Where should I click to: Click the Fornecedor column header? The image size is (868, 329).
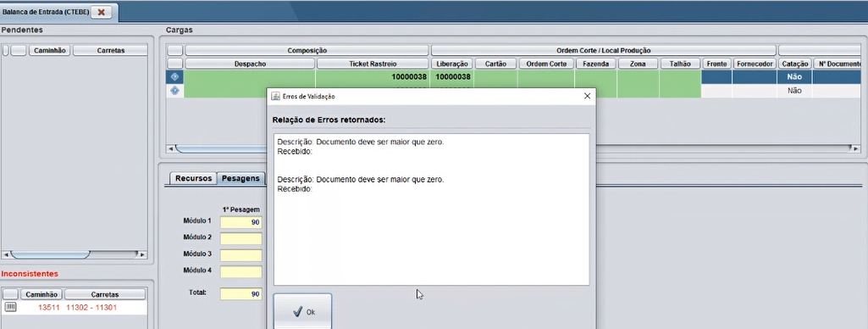[755, 64]
